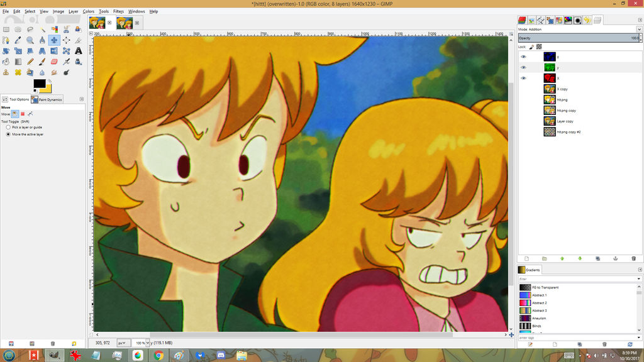The height and width of the screenshot is (362, 644).
Task: Select the Dodge/Burn tool
Action: point(66,72)
